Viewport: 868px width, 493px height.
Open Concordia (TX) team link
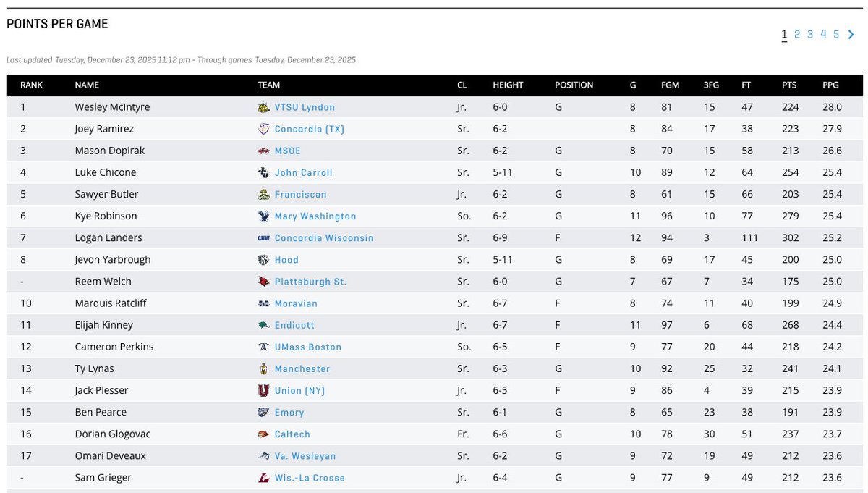coord(310,129)
